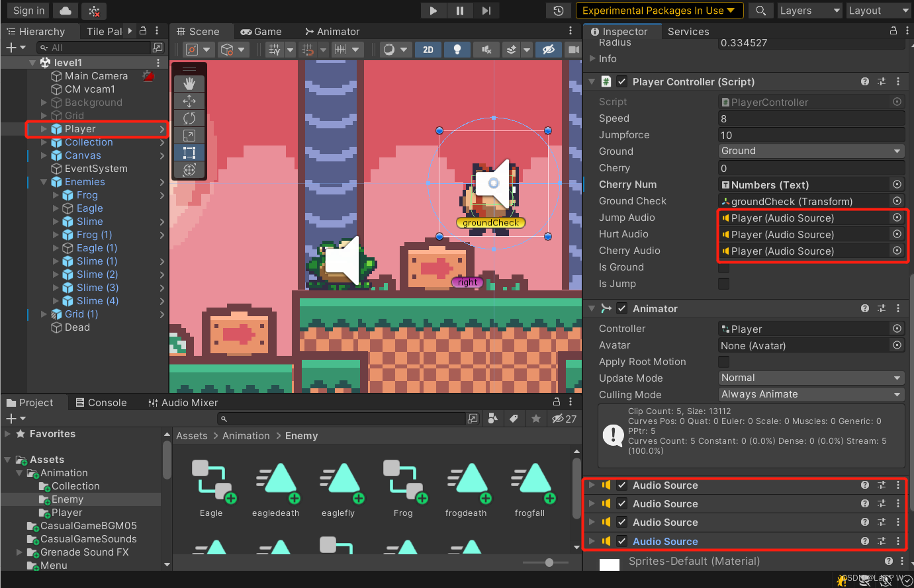Click the Project favorites star icon
The height and width of the screenshot is (588, 914).
tap(536, 419)
